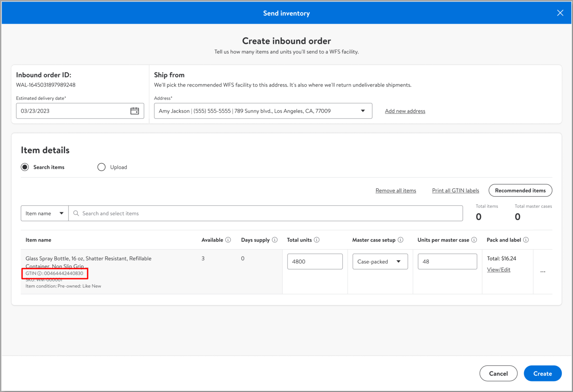Open the Item name search filter dropdown

coord(44,213)
